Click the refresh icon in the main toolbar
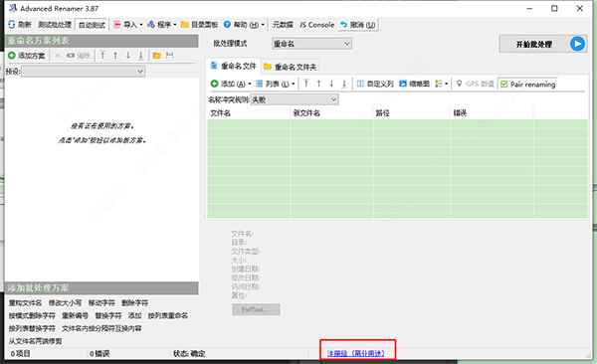This screenshot has height=364, width=597. click(11, 25)
